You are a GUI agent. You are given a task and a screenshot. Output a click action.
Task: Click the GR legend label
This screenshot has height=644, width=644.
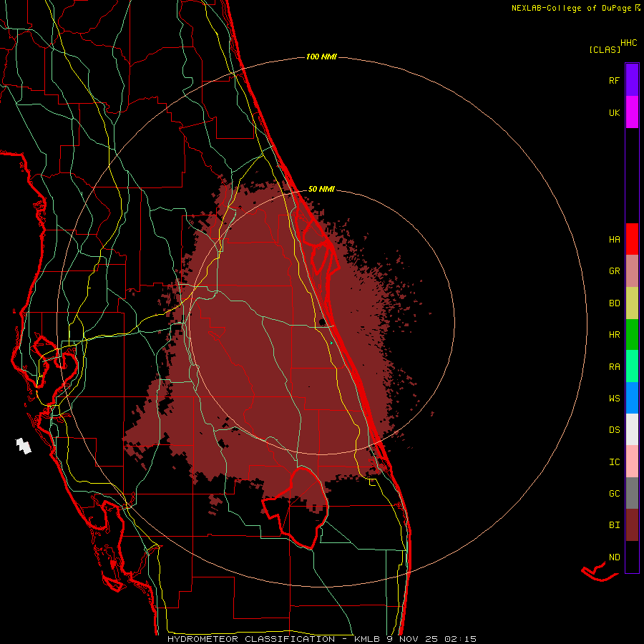614,271
